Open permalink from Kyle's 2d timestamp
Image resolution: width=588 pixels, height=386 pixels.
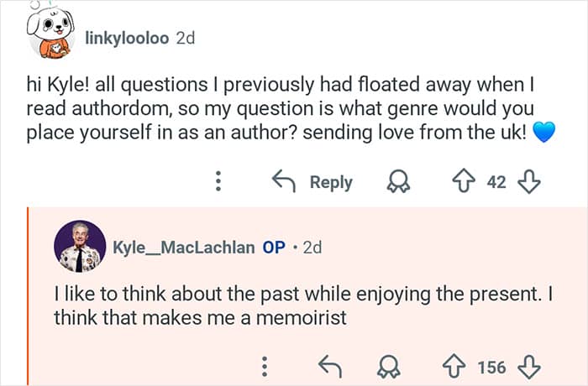[x=312, y=248]
